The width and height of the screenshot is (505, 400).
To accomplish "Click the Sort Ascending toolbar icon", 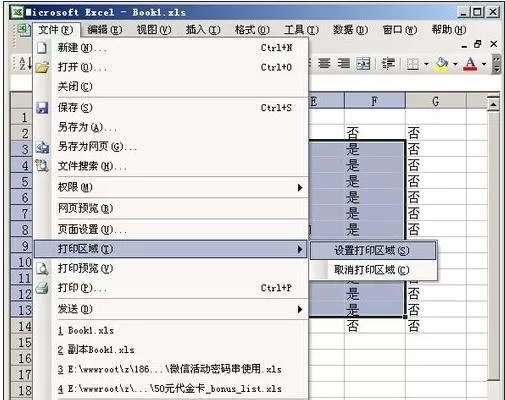I will click(x=25, y=63).
